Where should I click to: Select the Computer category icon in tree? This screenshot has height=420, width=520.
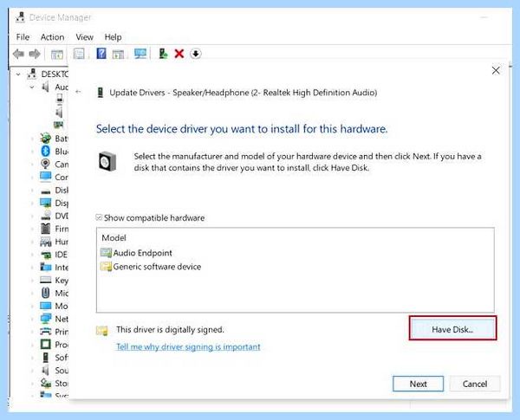pyautogui.click(x=45, y=177)
